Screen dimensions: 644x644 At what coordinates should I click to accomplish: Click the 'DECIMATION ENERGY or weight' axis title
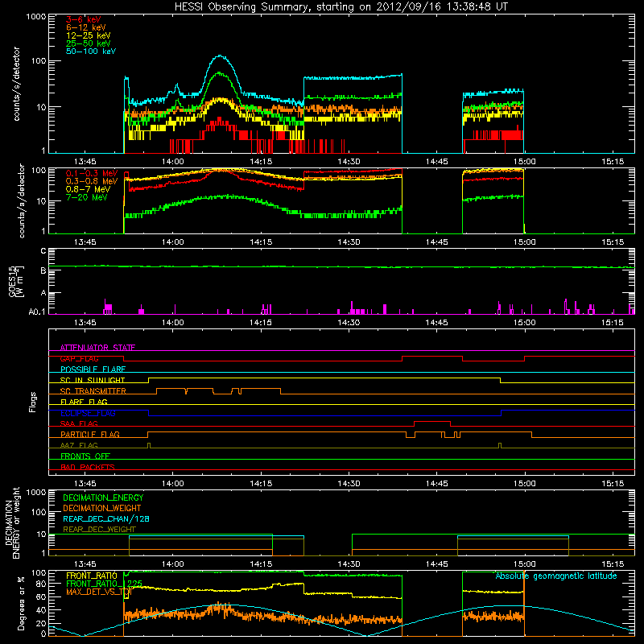(13, 522)
